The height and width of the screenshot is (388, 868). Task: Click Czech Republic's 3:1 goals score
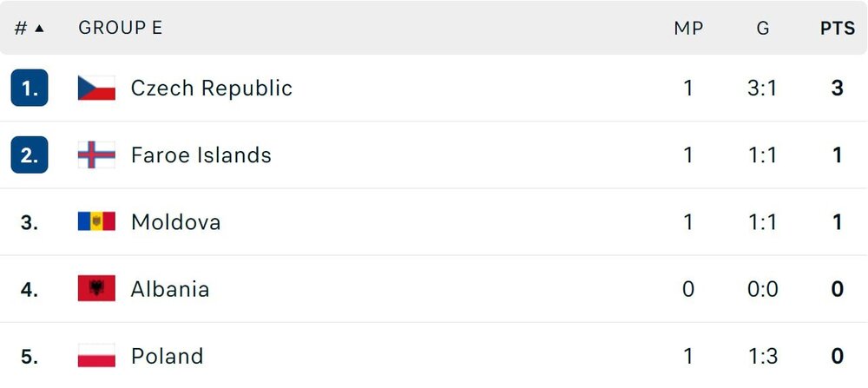(763, 88)
